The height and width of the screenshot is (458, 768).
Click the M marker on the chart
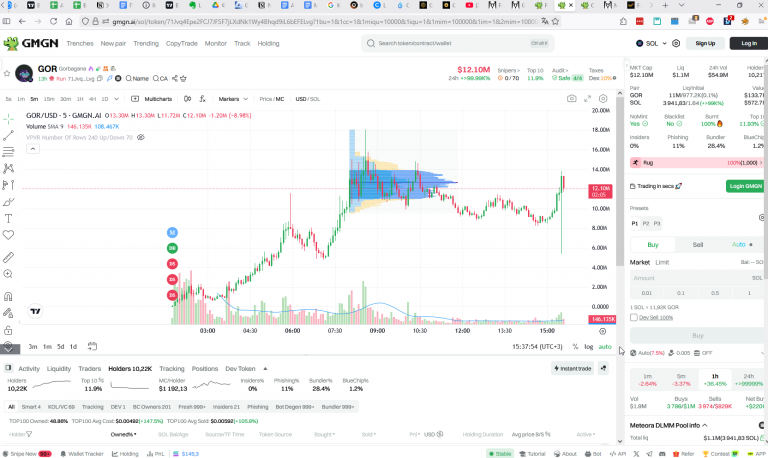172,232
